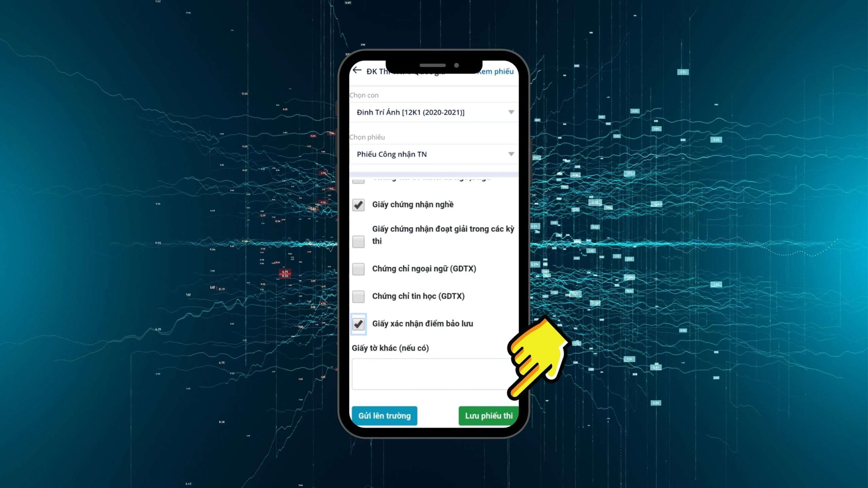This screenshot has width=868, height=488.
Task: Click the checked Giấy xác nhận điểm bảo lưu icon
Action: 358,324
